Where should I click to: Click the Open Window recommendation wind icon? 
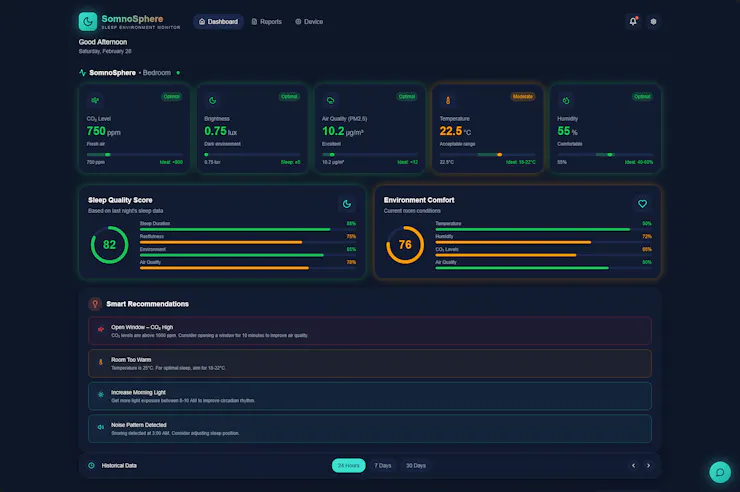click(x=101, y=329)
